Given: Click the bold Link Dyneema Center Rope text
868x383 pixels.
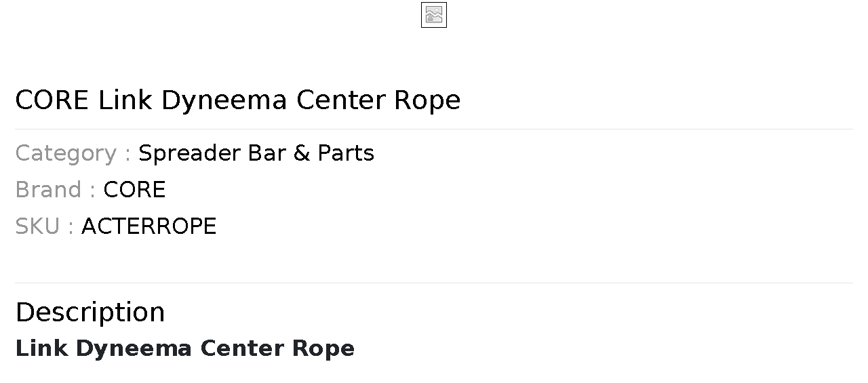Looking at the screenshot, I should (184, 348).
